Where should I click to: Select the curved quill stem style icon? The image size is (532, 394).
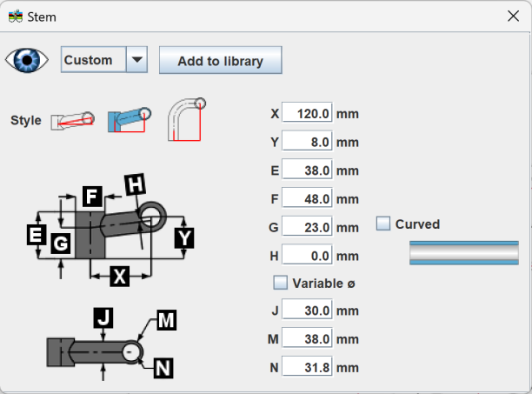tap(187, 119)
